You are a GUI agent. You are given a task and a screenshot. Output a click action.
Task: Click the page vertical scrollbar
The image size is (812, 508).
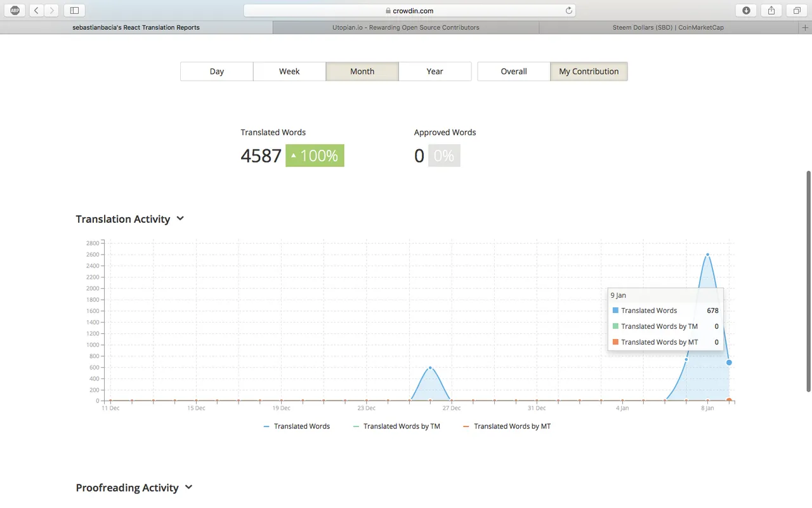[808, 281]
